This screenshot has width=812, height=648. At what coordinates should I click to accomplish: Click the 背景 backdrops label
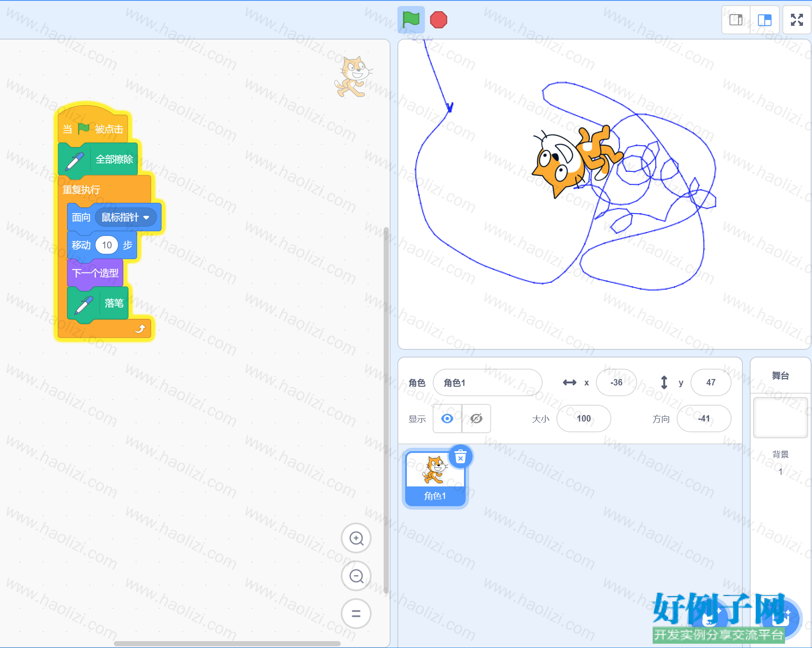click(x=781, y=454)
